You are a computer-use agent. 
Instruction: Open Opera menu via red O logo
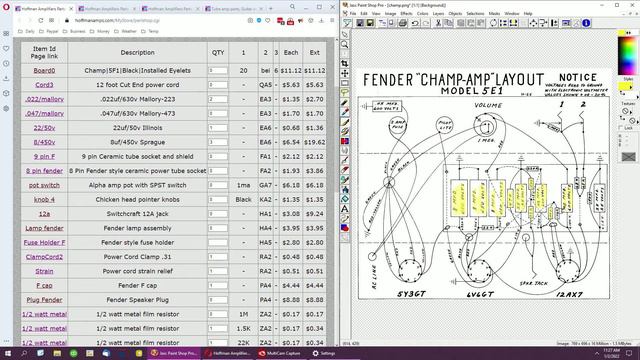(x=6, y=7)
